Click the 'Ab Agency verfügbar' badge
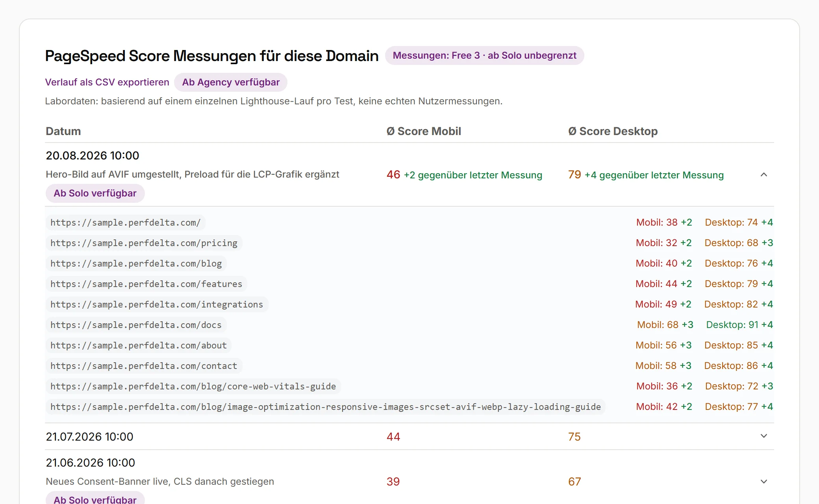 tap(231, 82)
